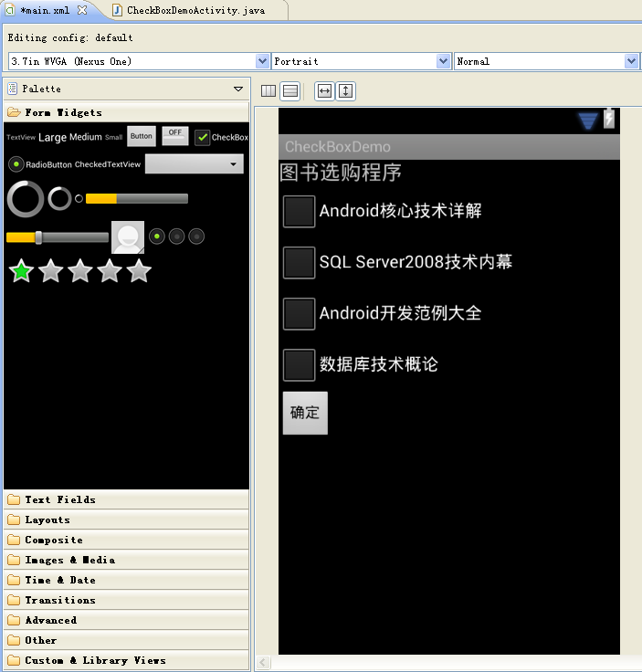The width and height of the screenshot is (642, 672).
Task: Click the Palette panel header
Action: click(x=126, y=89)
